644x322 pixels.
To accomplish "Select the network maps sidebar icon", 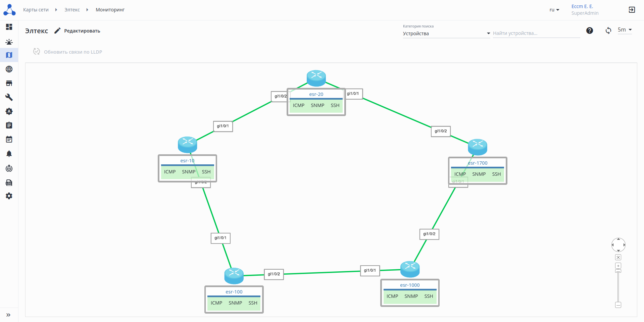I will tap(9, 55).
